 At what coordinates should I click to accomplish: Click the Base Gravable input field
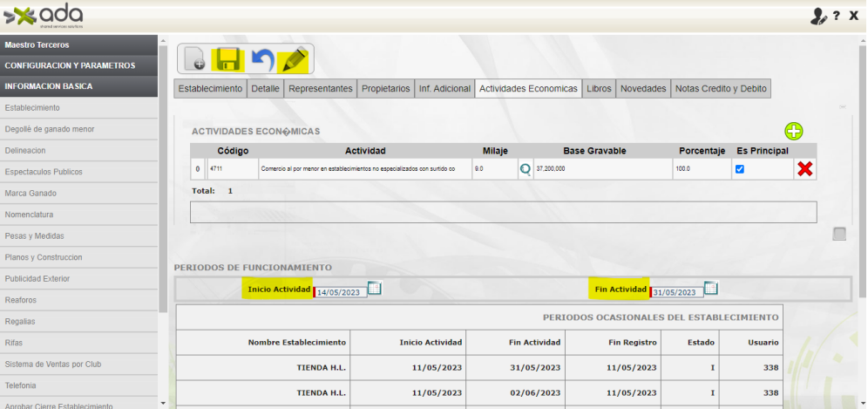pos(601,169)
